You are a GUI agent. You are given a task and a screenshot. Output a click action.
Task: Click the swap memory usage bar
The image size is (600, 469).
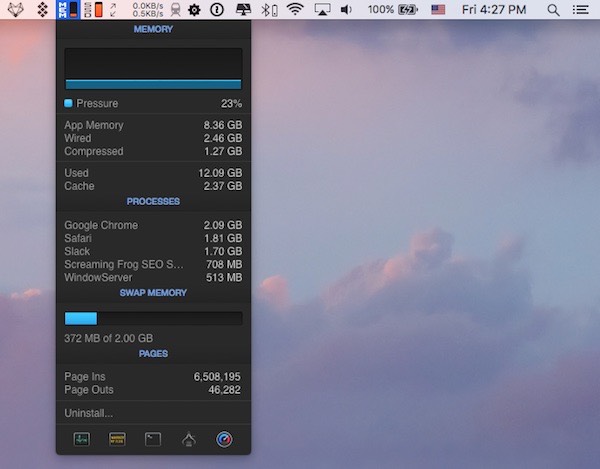pyautogui.click(x=153, y=318)
